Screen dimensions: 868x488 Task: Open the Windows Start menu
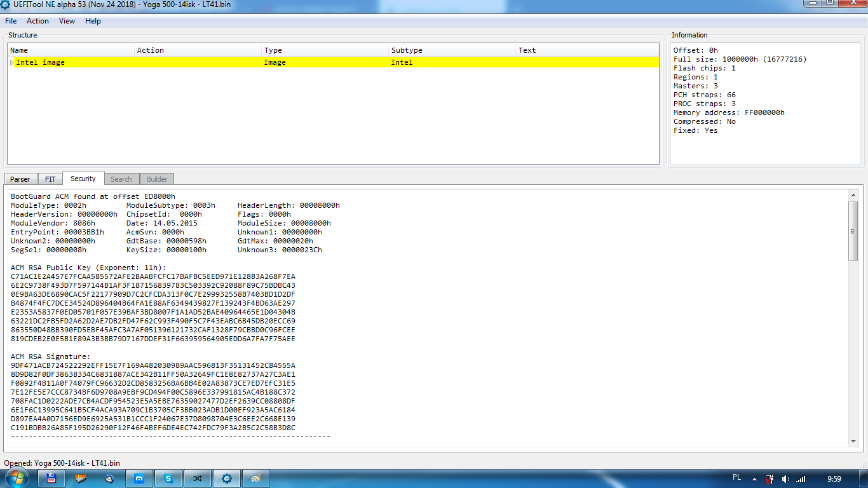click(x=17, y=478)
